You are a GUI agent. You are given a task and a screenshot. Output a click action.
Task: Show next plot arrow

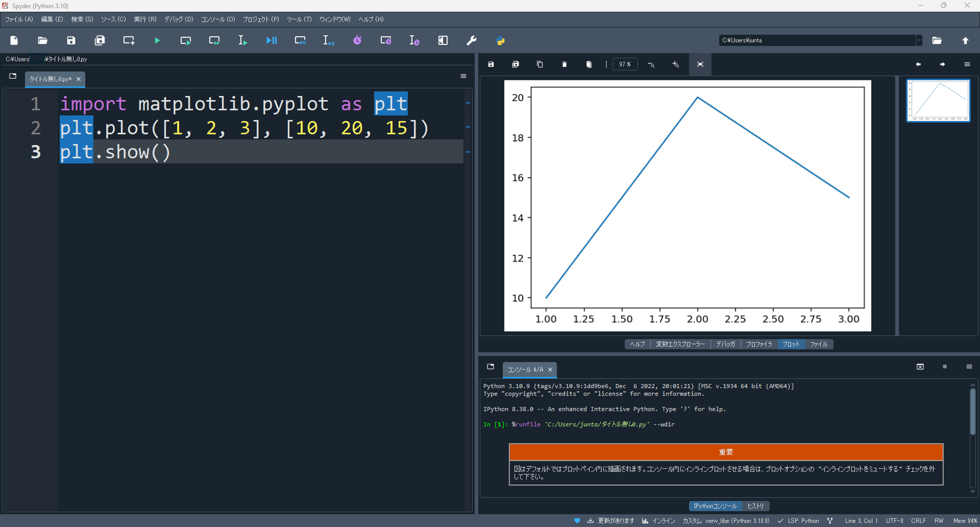point(942,64)
